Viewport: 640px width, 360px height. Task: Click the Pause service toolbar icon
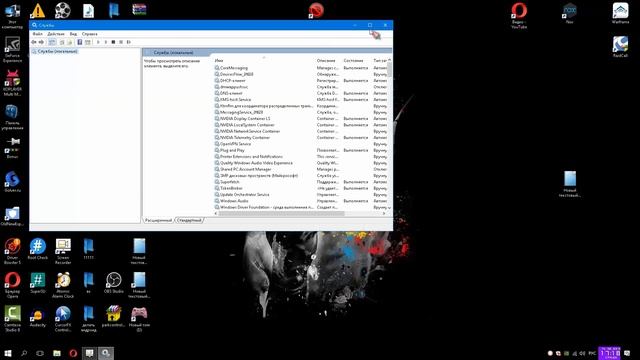click(x=121, y=42)
